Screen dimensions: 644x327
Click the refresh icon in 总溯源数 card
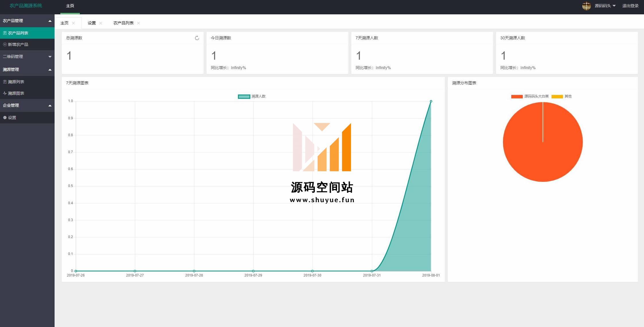click(x=197, y=38)
